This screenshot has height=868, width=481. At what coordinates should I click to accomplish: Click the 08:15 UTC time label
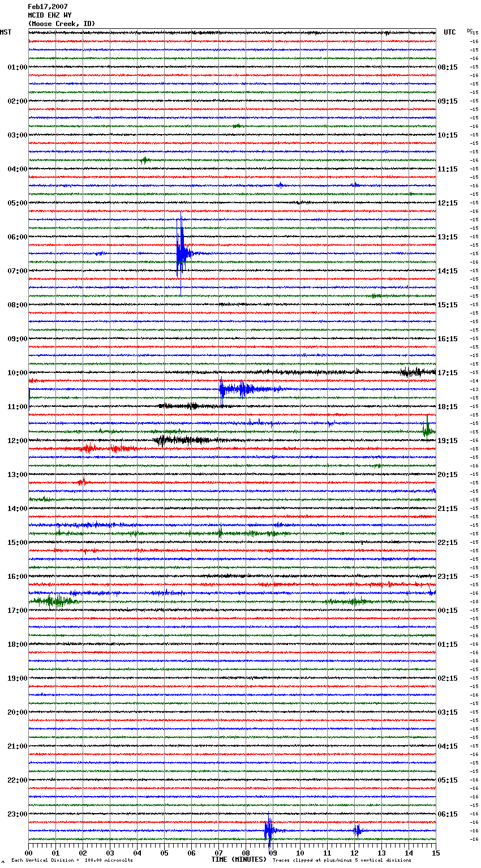click(x=448, y=67)
